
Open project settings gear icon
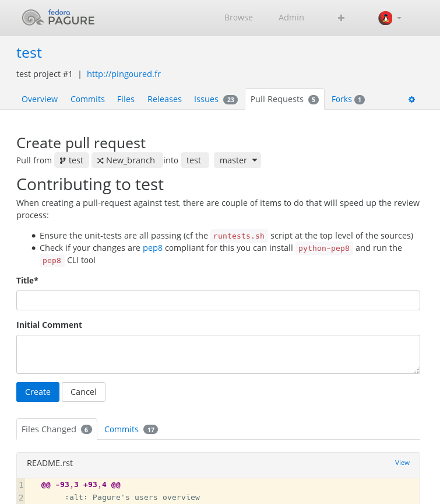point(411,100)
